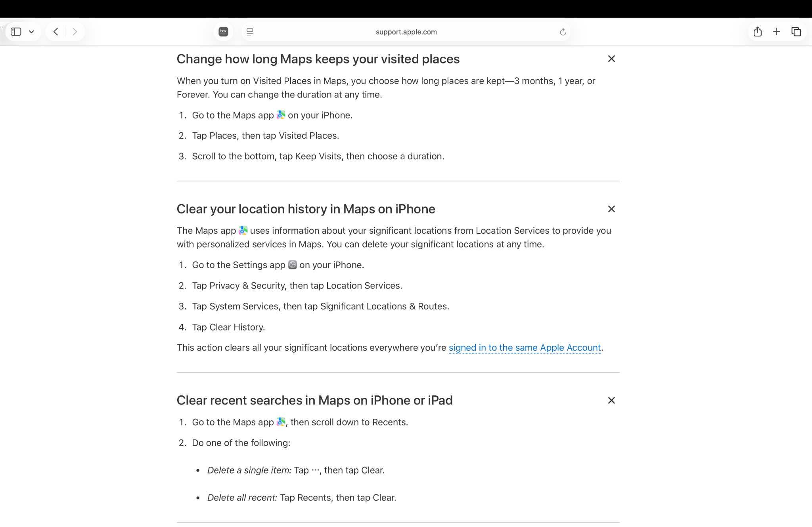
Task: Collapse the recent searches section with X
Action: click(611, 401)
